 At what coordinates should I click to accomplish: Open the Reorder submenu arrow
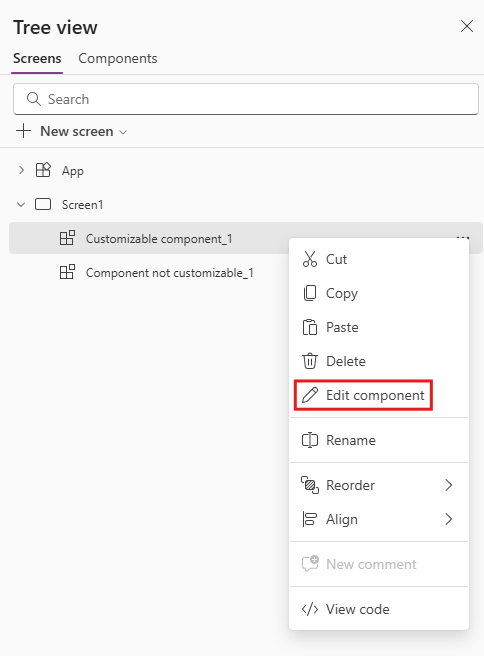[448, 485]
